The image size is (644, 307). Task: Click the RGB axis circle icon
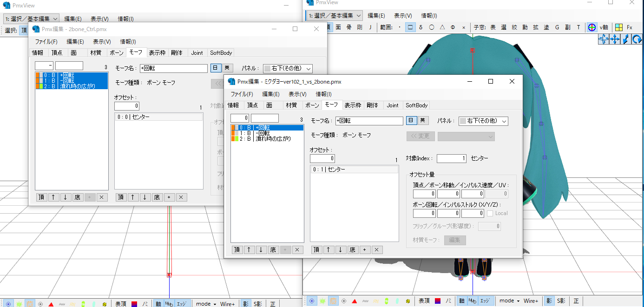tap(592, 27)
